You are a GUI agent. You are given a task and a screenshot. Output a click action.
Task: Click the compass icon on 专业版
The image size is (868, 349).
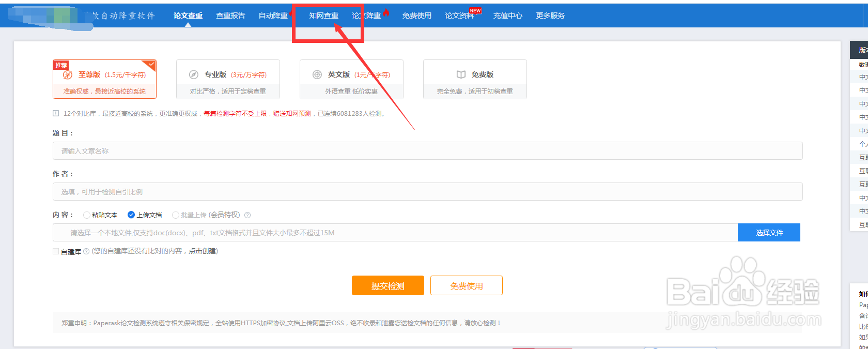click(194, 74)
